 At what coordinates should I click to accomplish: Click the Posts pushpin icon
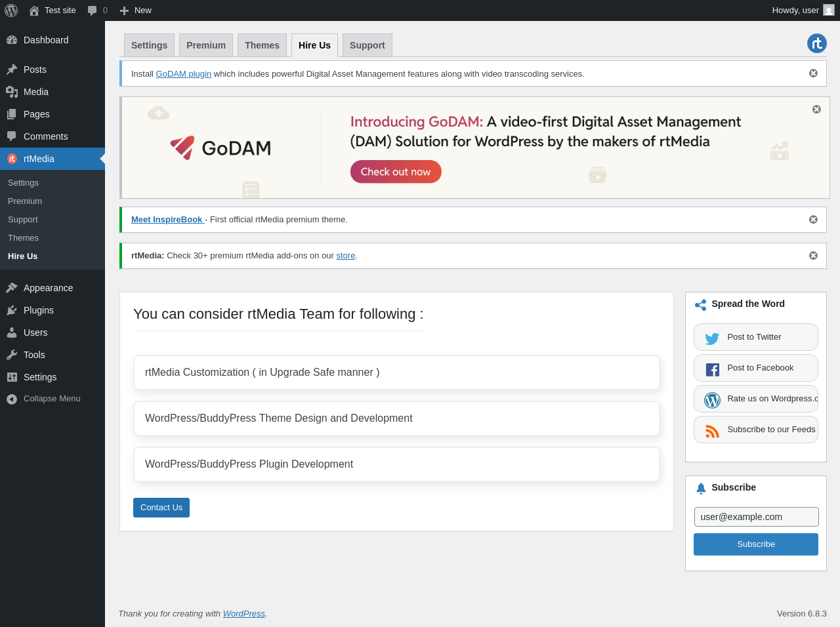coord(12,70)
